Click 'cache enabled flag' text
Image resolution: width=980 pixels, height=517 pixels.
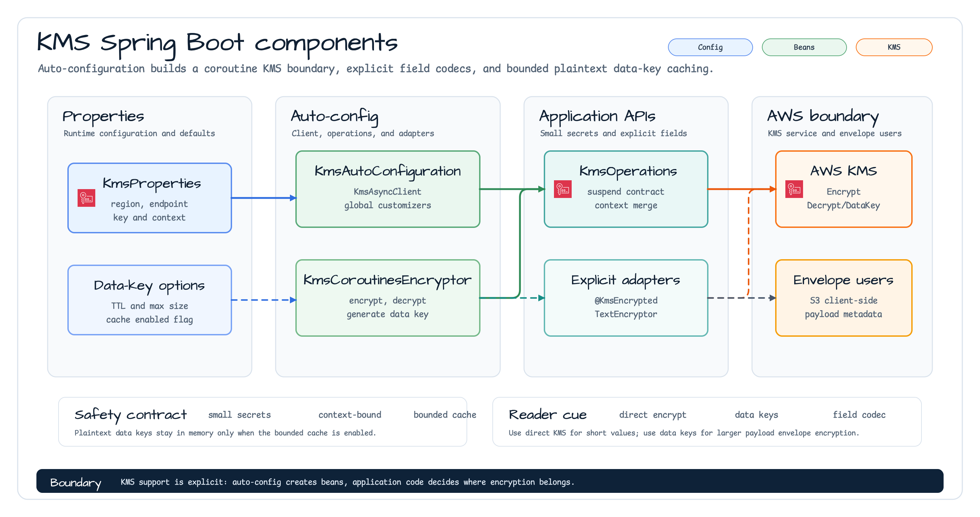click(149, 320)
